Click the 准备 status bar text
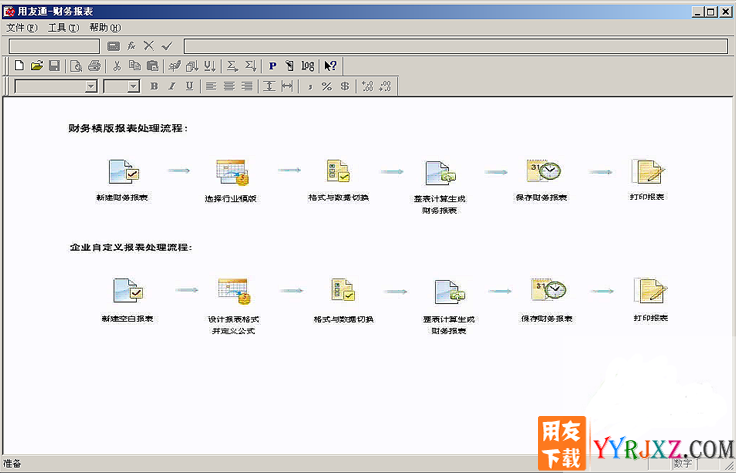 pos(13,464)
